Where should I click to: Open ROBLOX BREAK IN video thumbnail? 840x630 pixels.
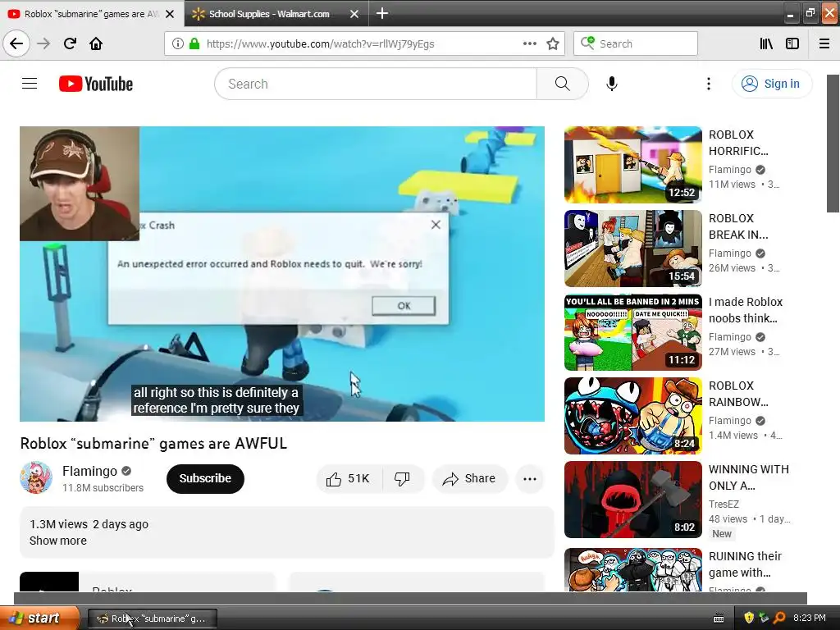(x=632, y=248)
